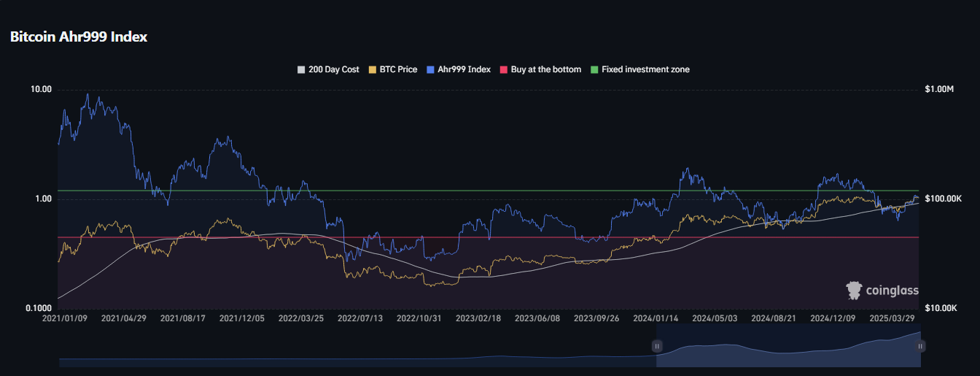
Task: Toggle Fixed investment zone legend text
Action: click(645, 69)
